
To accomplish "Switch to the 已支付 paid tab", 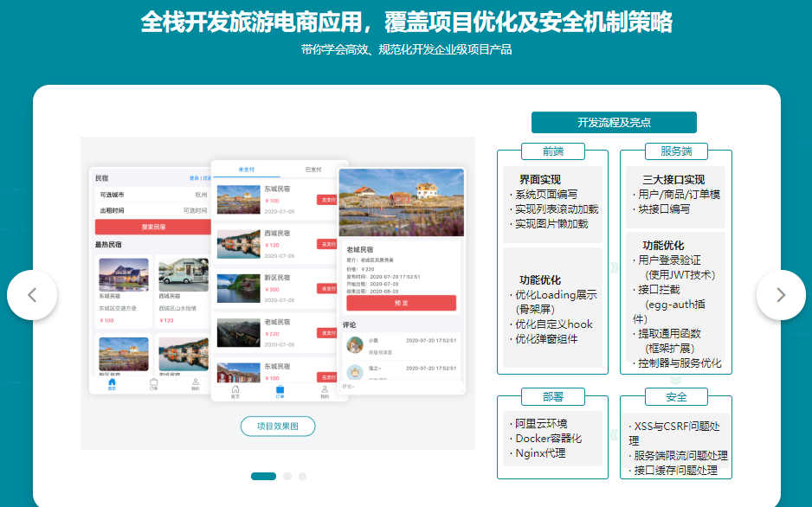I will [x=313, y=169].
